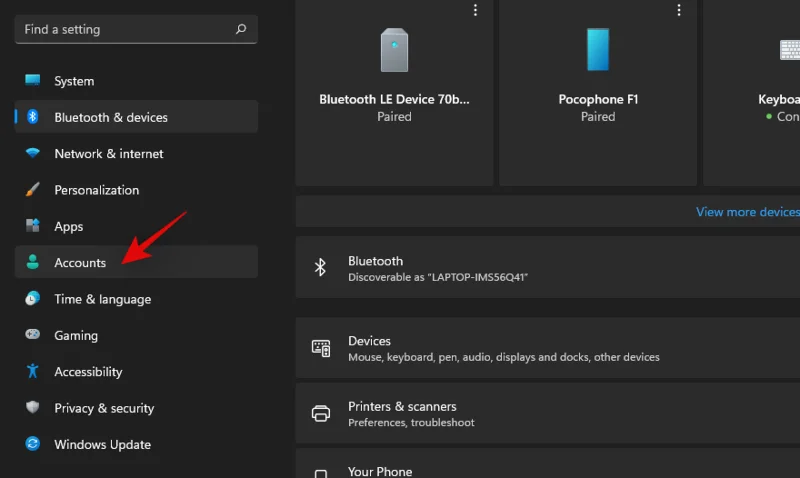Select Bluetooth & devices in sidebar
Screen dimensions: 800x478
(x=110, y=117)
